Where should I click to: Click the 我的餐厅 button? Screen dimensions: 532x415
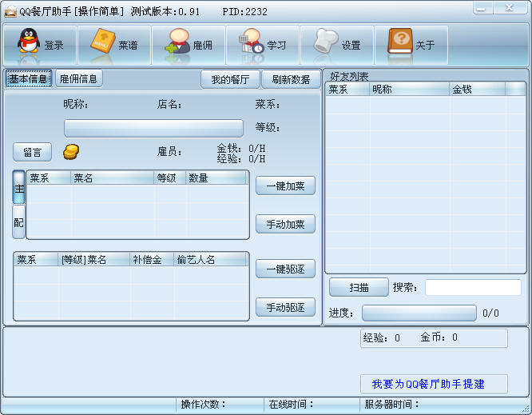230,79
